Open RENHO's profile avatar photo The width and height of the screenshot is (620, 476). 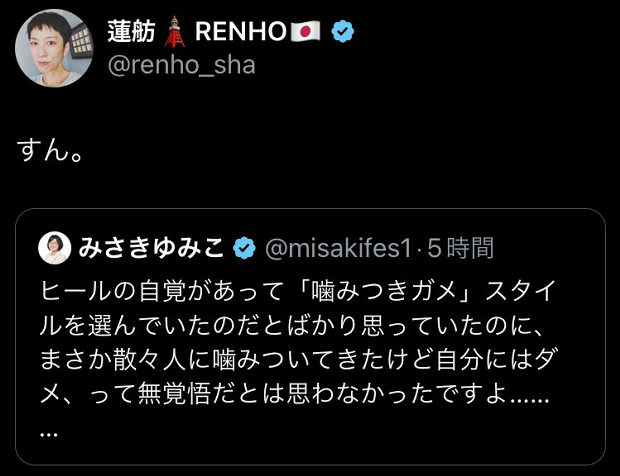click(x=49, y=46)
